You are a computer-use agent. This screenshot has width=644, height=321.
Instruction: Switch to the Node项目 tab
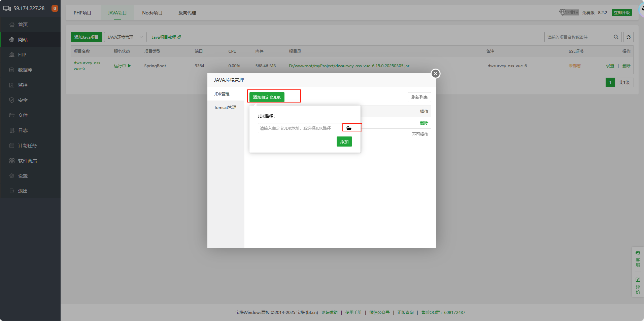tap(152, 13)
